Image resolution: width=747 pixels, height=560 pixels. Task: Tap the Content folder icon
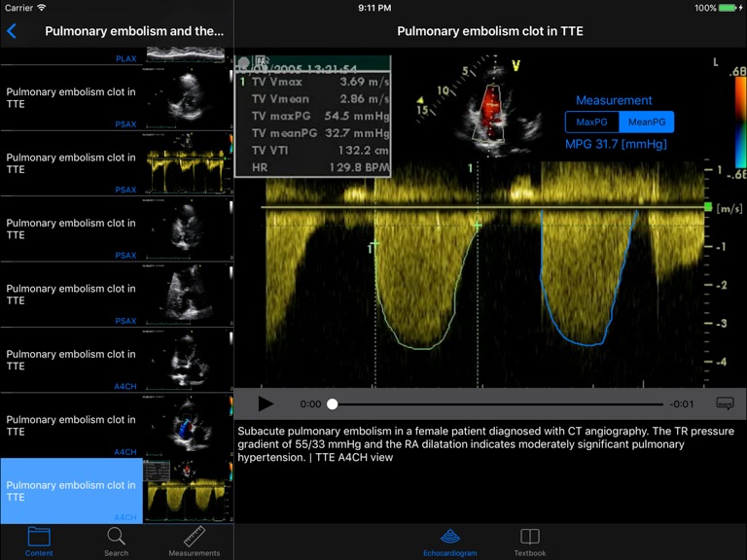39,537
